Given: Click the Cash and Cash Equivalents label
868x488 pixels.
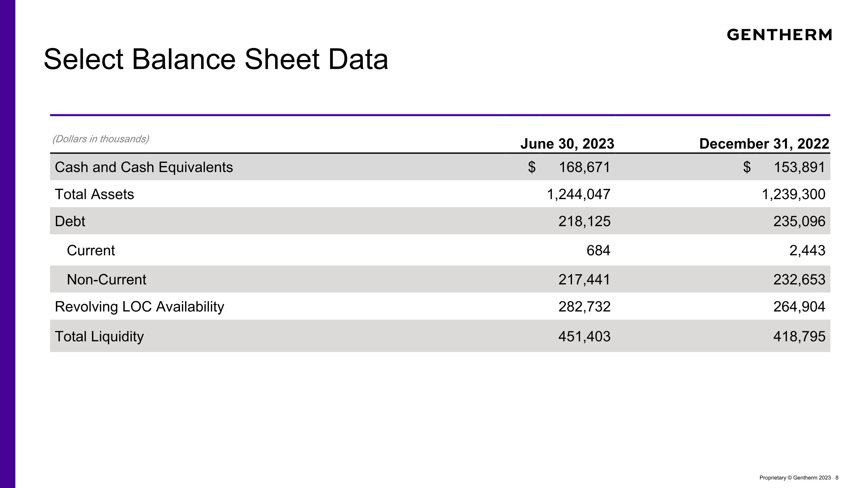Looking at the screenshot, I should (144, 167).
